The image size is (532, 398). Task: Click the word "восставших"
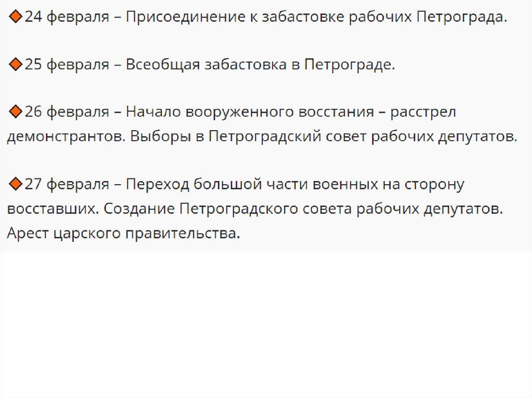point(51,209)
